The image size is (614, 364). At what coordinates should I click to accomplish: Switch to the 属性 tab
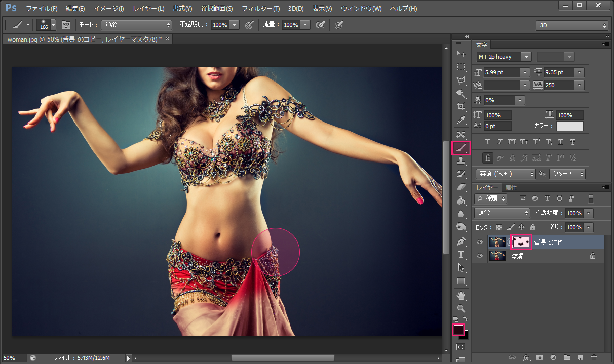click(x=511, y=188)
